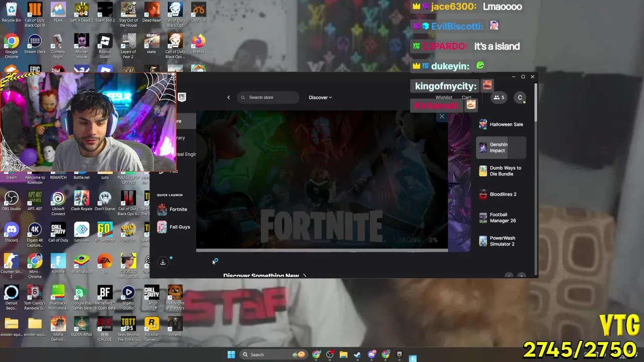Select Genshin Impact in the side list

point(501,147)
